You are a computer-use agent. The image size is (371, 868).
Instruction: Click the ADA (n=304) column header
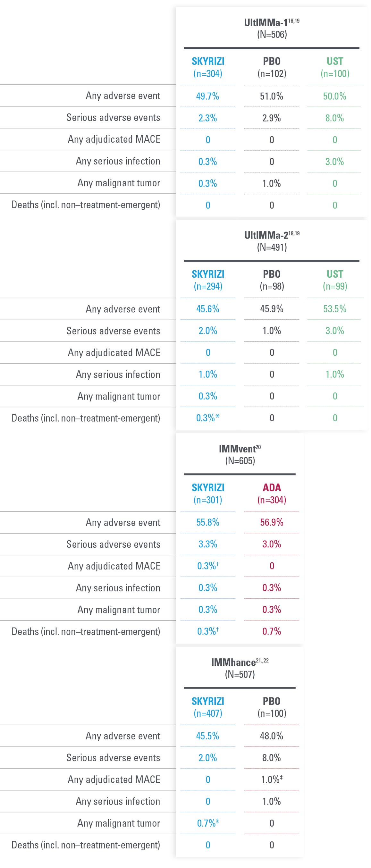[x=272, y=494]
